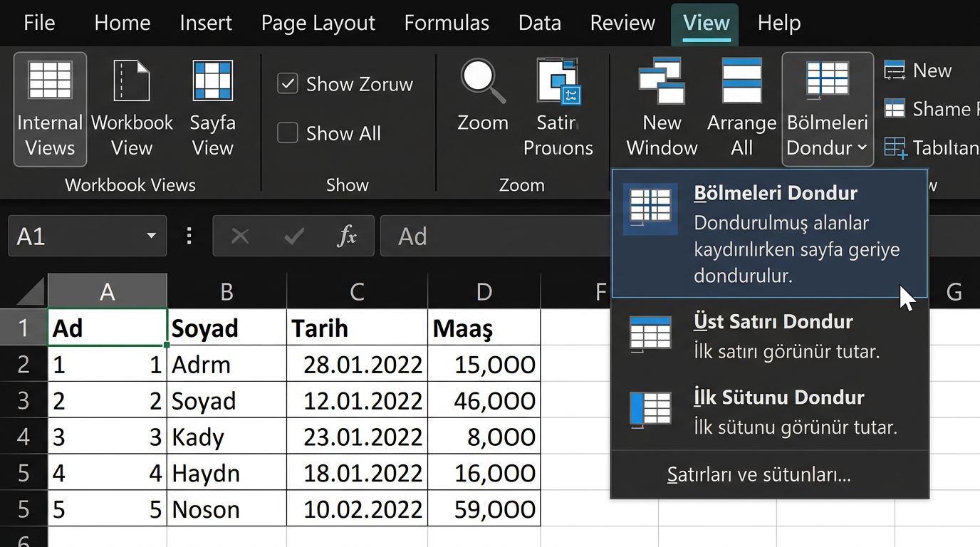980x547 pixels.
Task: Click the select-all corner triangle
Action: (x=30, y=291)
